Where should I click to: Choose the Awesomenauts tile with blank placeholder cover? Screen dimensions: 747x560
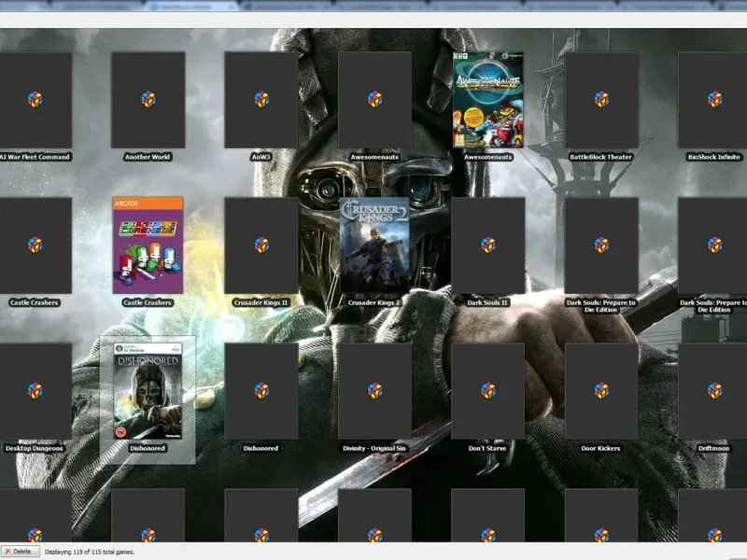tap(374, 100)
